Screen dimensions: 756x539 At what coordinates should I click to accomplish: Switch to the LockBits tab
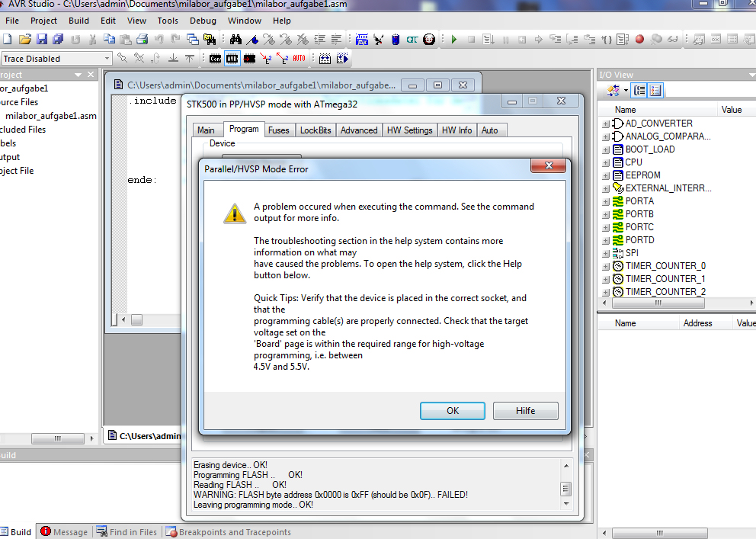point(316,130)
